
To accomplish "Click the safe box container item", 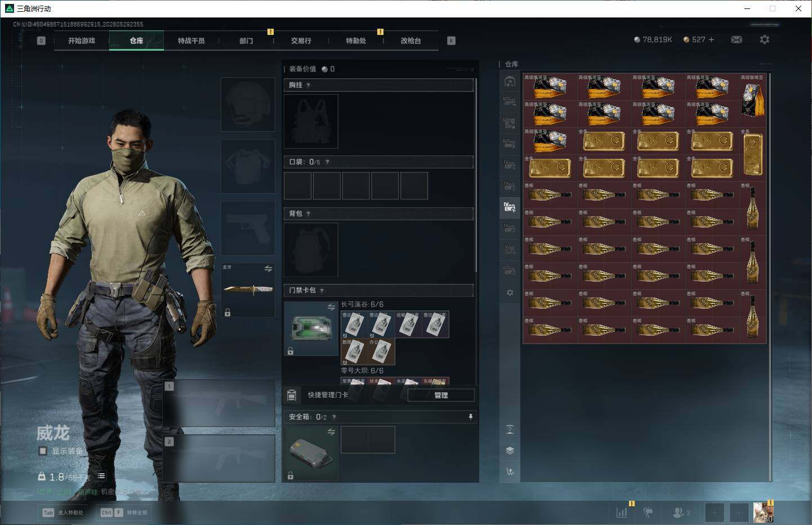I will [x=311, y=453].
